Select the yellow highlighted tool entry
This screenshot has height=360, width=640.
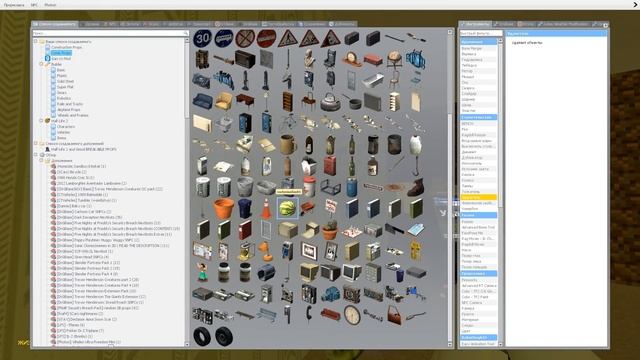click(x=478, y=197)
